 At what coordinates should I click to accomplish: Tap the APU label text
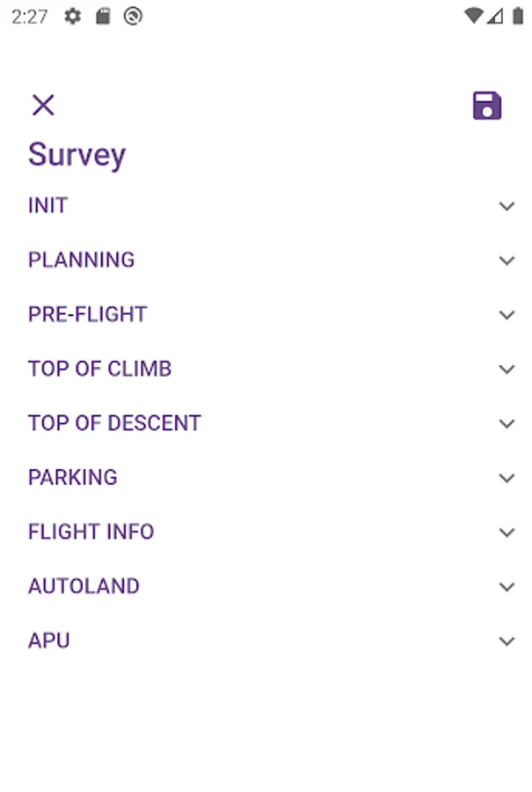click(x=48, y=641)
